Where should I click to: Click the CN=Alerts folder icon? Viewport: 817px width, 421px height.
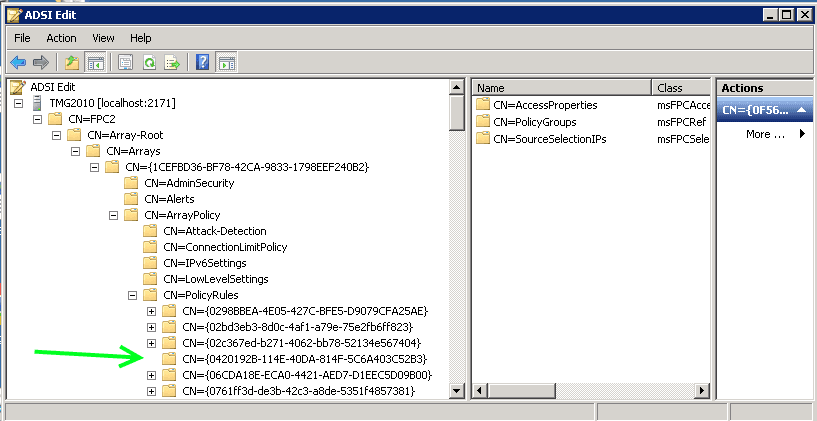pyautogui.click(x=131, y=199)
